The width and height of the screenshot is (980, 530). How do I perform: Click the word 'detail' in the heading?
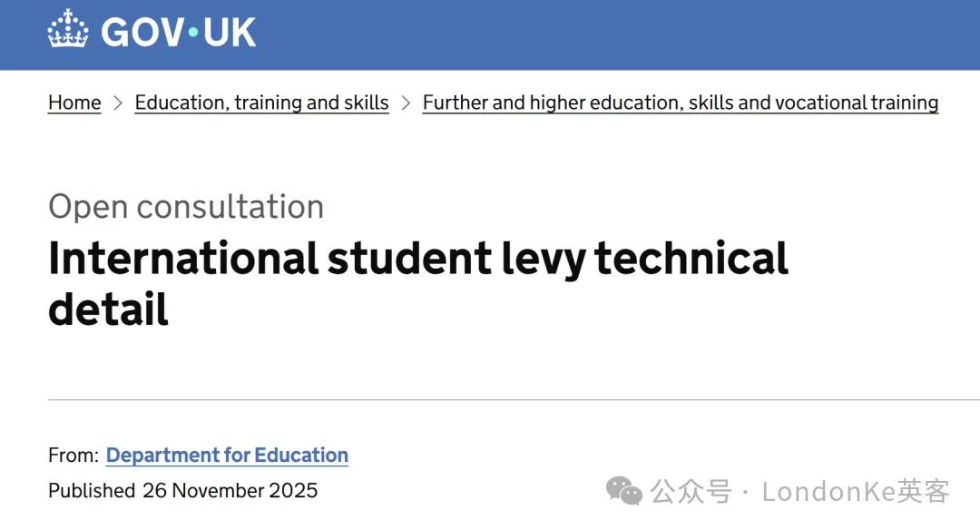pos(108,309)
